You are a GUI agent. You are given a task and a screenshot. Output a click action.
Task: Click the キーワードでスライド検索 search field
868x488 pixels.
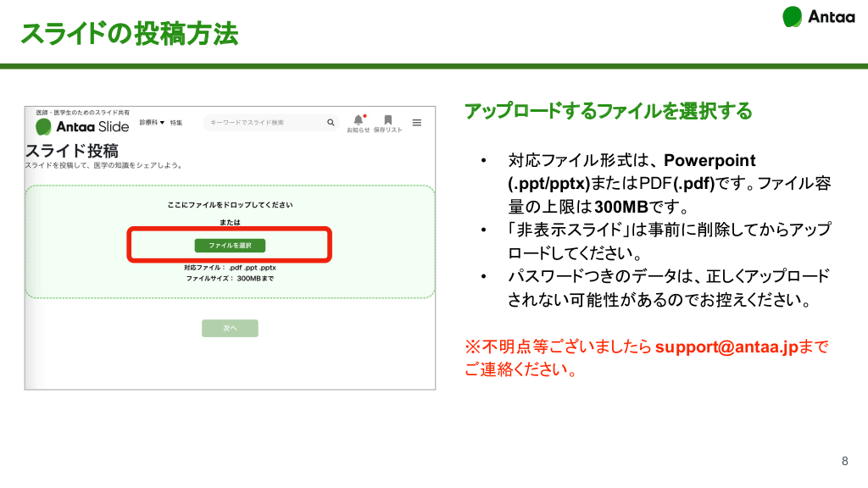pyautogui.click(x=263, y=123)
